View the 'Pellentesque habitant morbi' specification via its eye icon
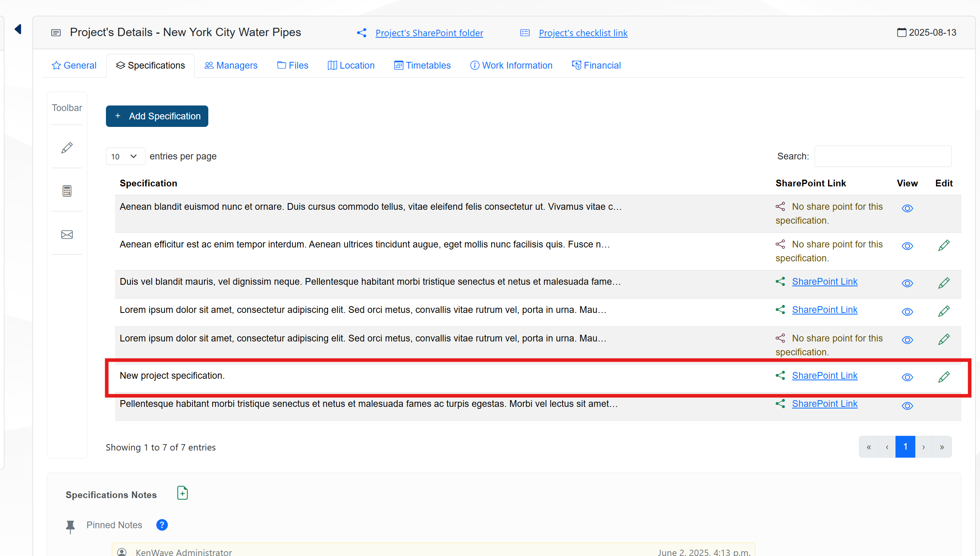The width and height of the screenshot is (980, 556). pyautogui.click(x=907, y=406)
